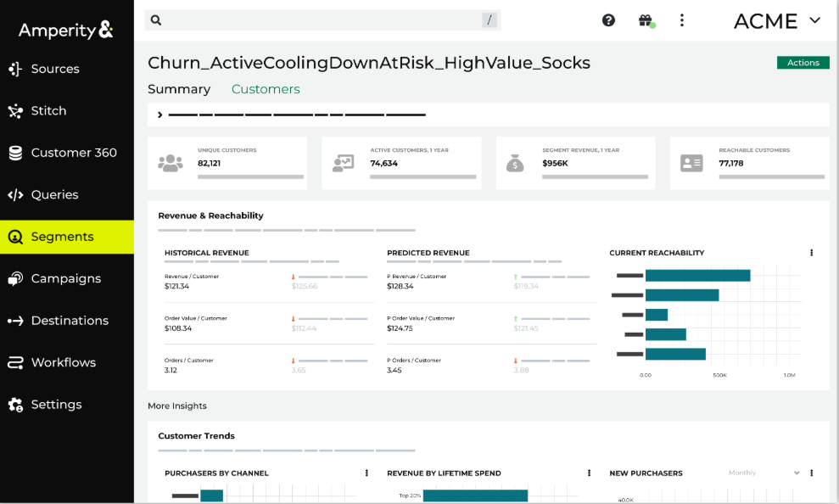Open the Sources sidebar icon
Viewport: 839px width, 504px height.
tap(15, 69)
